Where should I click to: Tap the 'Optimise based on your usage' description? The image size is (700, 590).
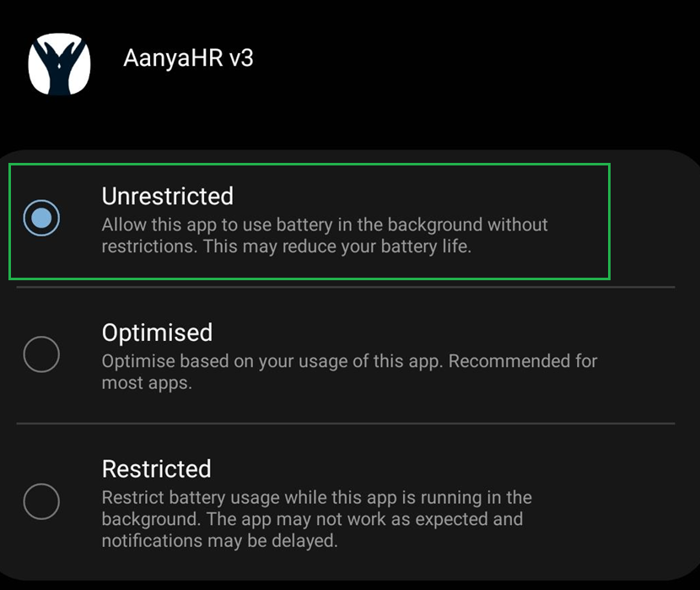(272, 361)
